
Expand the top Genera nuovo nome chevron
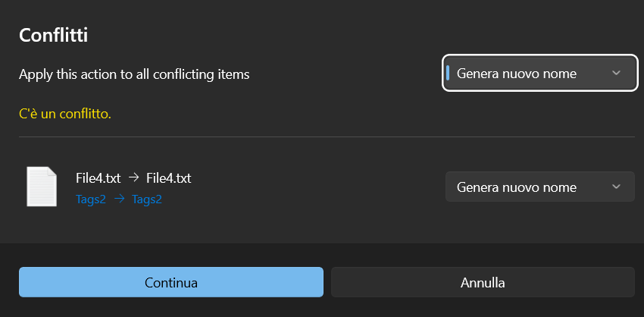point(616,74)
